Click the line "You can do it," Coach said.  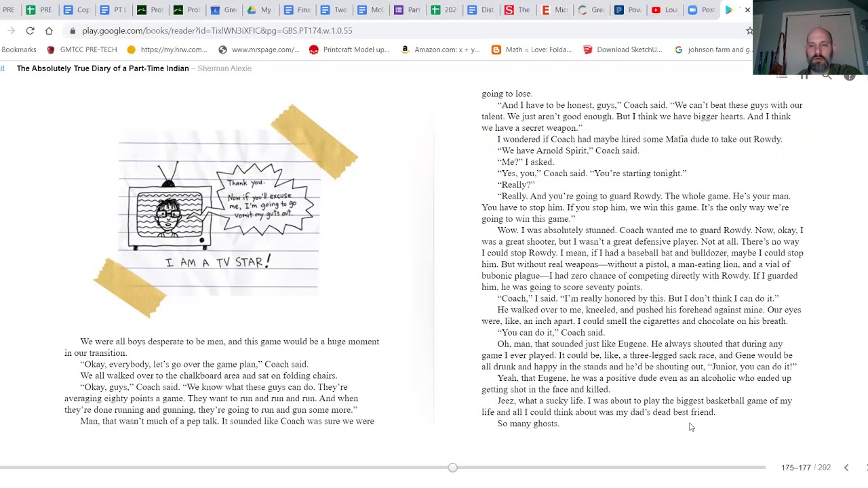click(x=551, y=333)
